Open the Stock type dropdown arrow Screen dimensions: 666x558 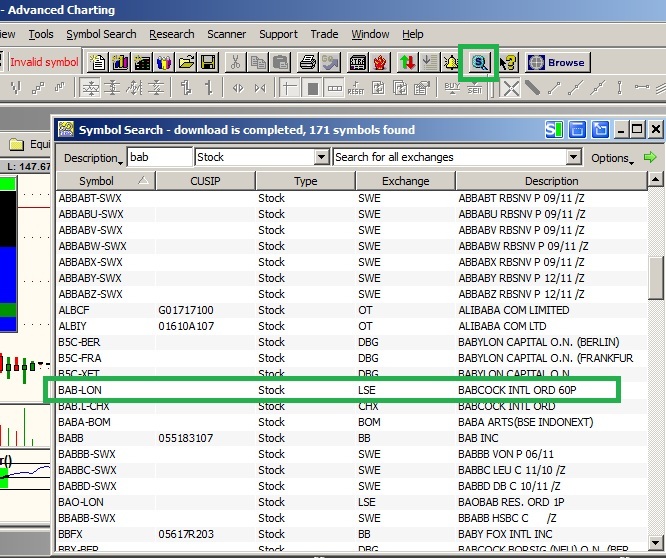[322, 157]
